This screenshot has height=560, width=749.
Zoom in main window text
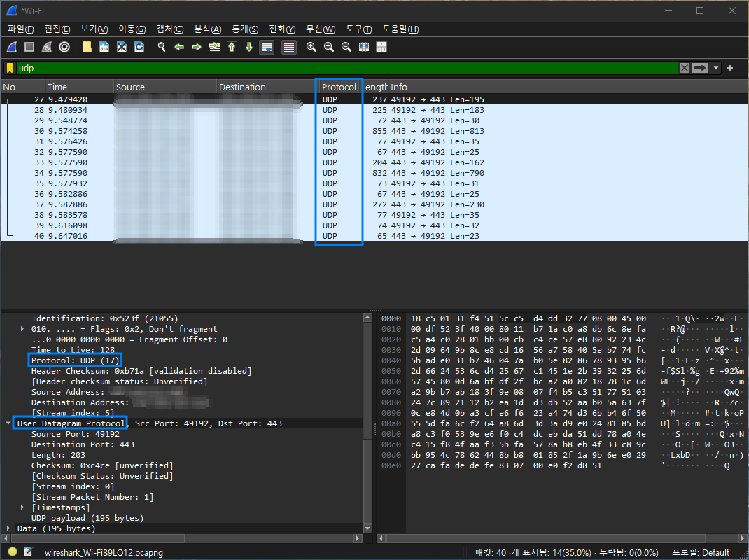coord(311,47)
